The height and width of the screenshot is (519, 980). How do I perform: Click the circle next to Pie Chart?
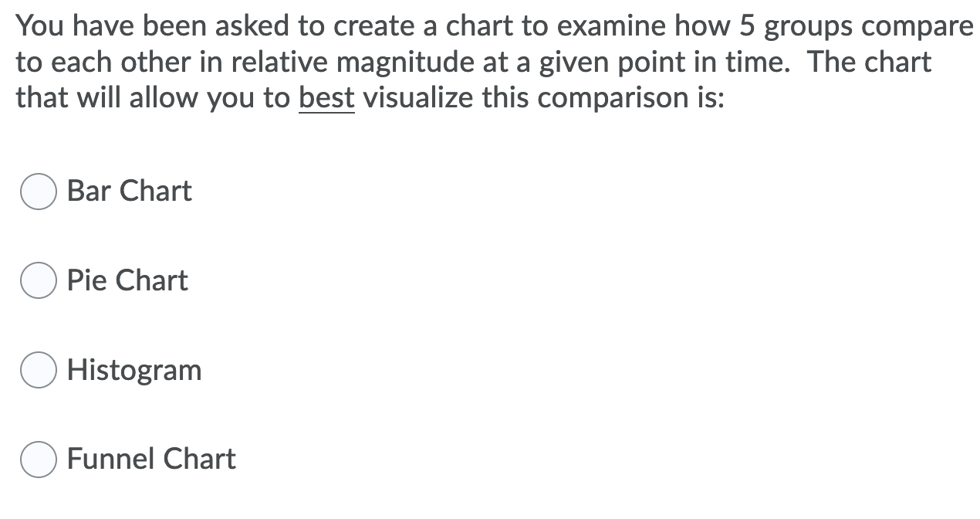(38, 280)
